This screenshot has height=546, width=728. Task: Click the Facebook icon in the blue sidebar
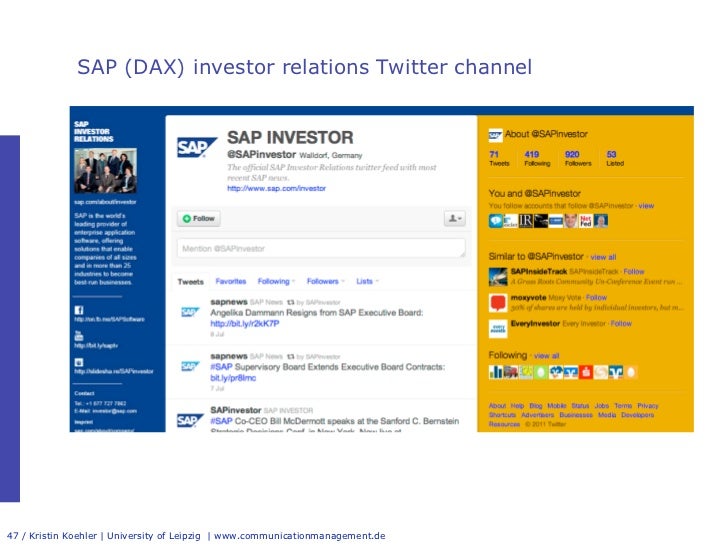79,310
